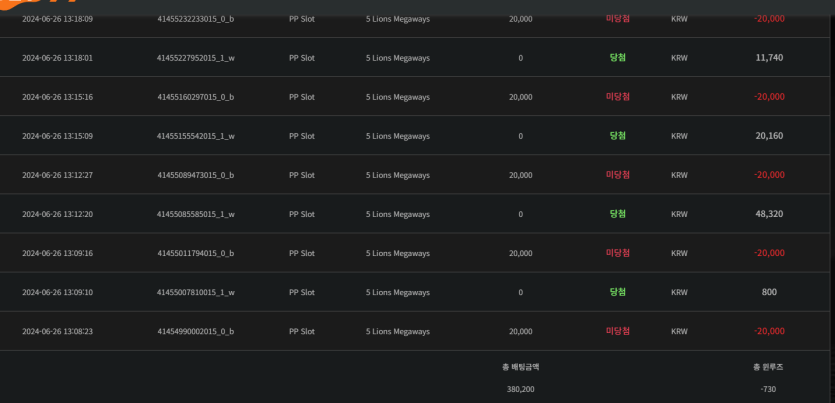Select timestamp 2024-06-26 13:18:01

[x=58, y=58]
